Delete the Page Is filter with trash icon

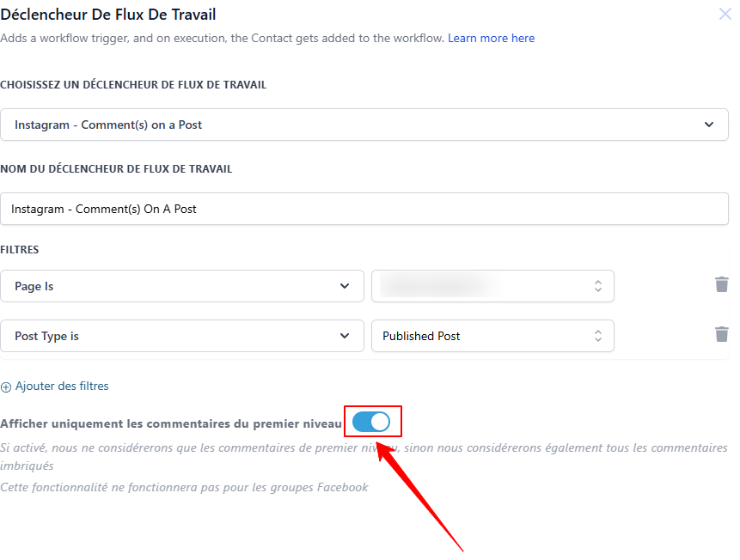pos(722,284)
